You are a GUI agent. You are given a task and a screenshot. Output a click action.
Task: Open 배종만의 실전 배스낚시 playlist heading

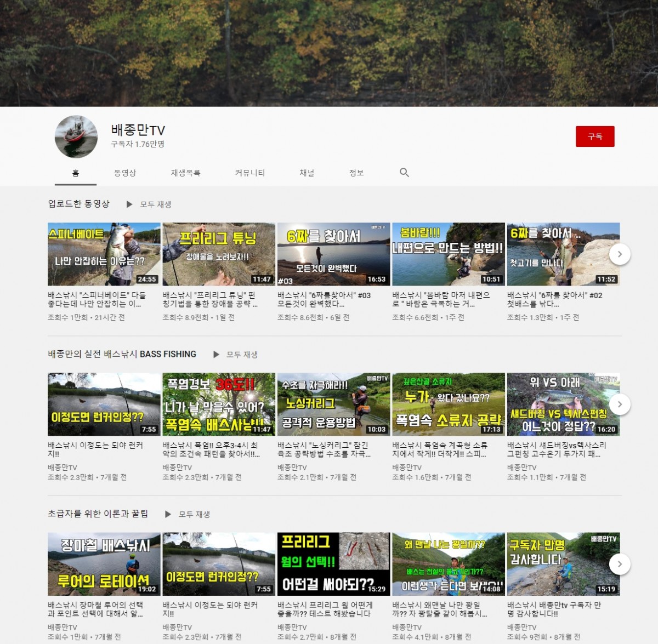122,354
